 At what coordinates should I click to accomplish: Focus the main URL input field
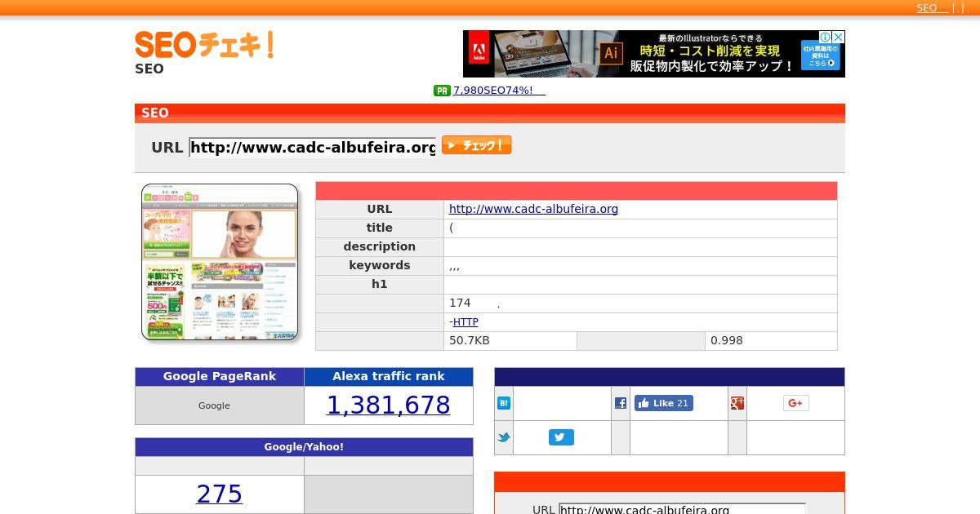(x=313, y=147)
